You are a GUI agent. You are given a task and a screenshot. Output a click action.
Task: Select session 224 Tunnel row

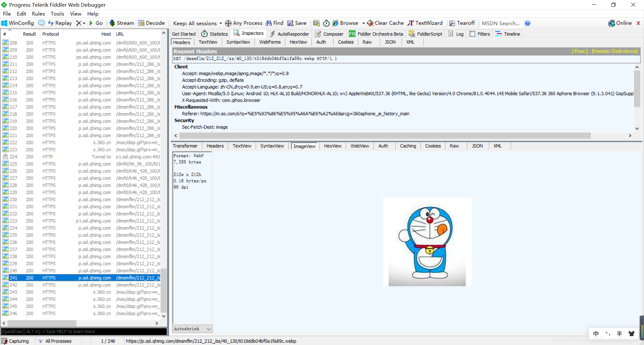(x=81, y=157)
